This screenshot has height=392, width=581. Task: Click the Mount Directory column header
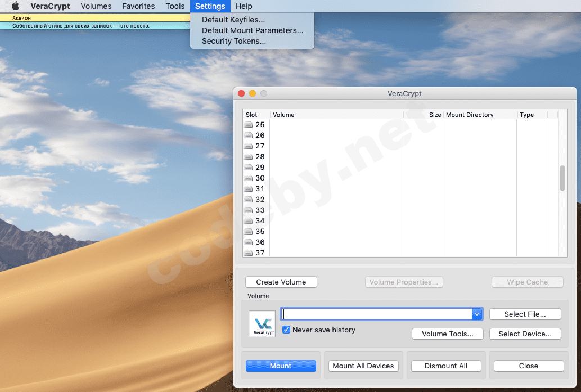(480, 115)
